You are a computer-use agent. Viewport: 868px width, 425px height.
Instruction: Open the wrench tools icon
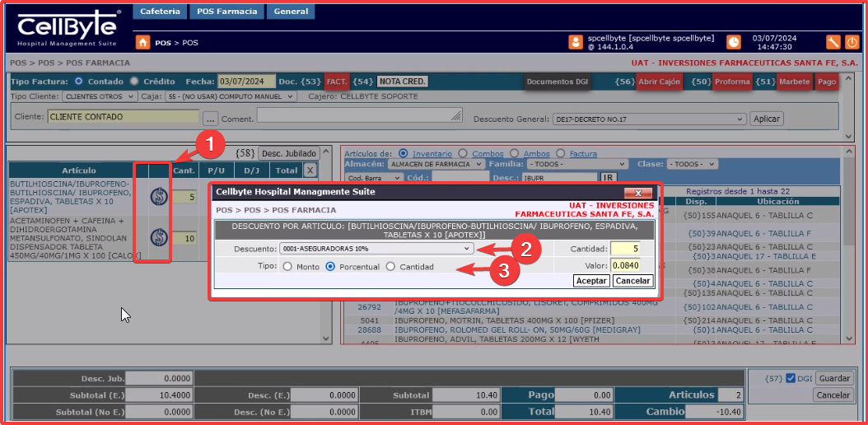click(833, 42)
